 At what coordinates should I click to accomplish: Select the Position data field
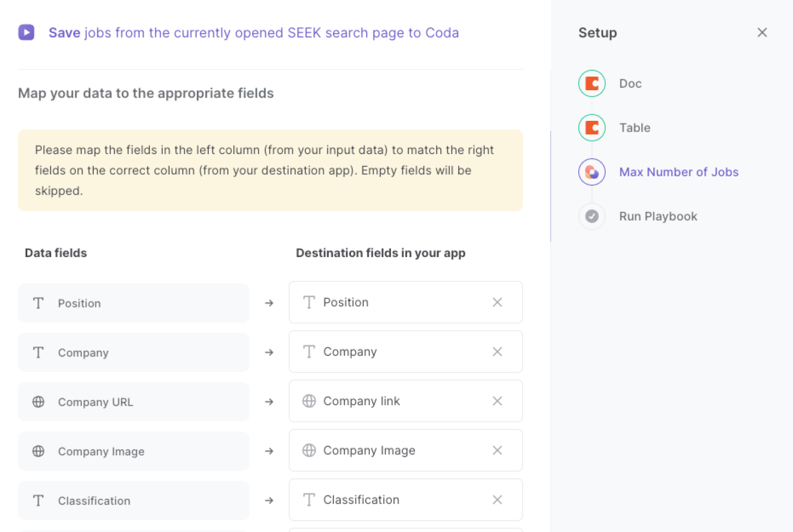[134, 303]
